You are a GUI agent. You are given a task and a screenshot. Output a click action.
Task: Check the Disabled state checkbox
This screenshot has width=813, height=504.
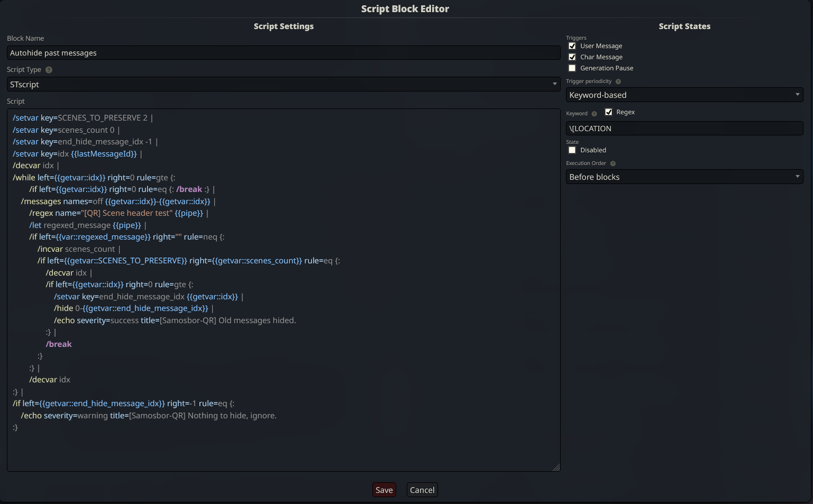pos(572,150)
